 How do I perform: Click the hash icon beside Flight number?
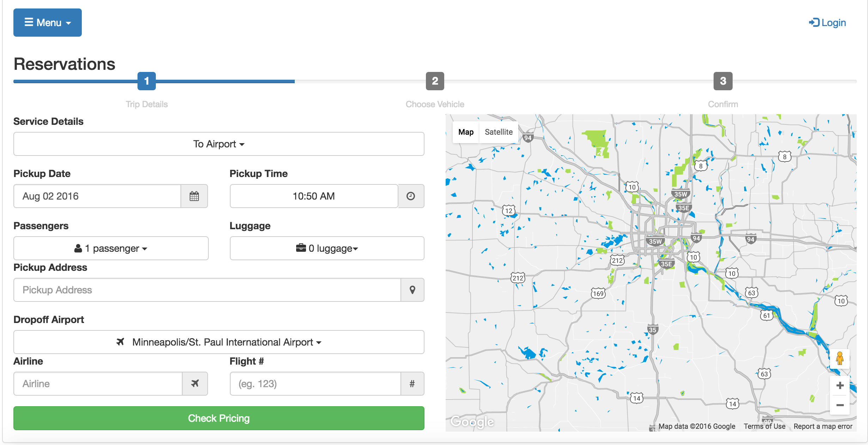[412, 384]
